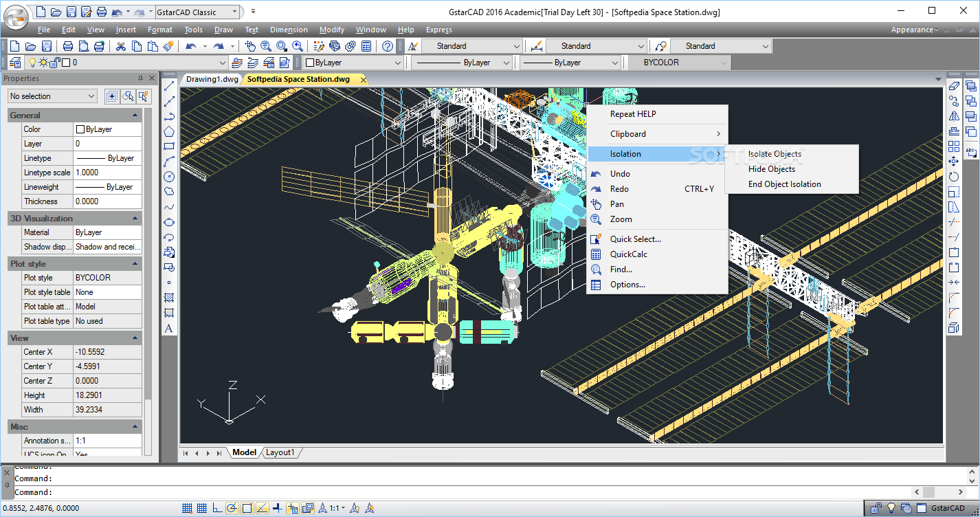The height and width of the screenshot is (517, 980).
Task: Click the Move modify tool
Action: (x=953, y=162)
